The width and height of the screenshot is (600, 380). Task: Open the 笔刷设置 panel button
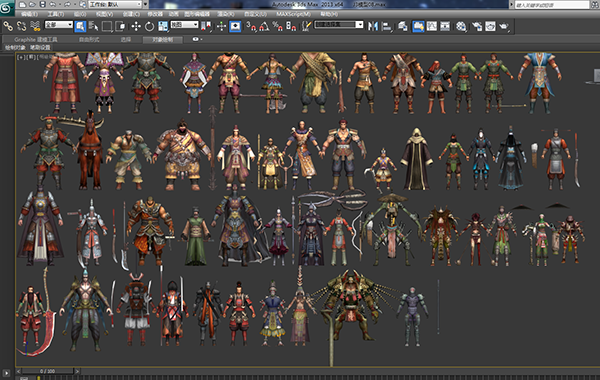(40, 47)
